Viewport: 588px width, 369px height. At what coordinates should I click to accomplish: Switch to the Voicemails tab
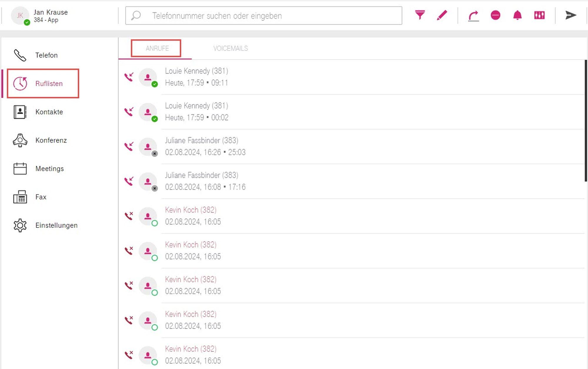(230, 48)
